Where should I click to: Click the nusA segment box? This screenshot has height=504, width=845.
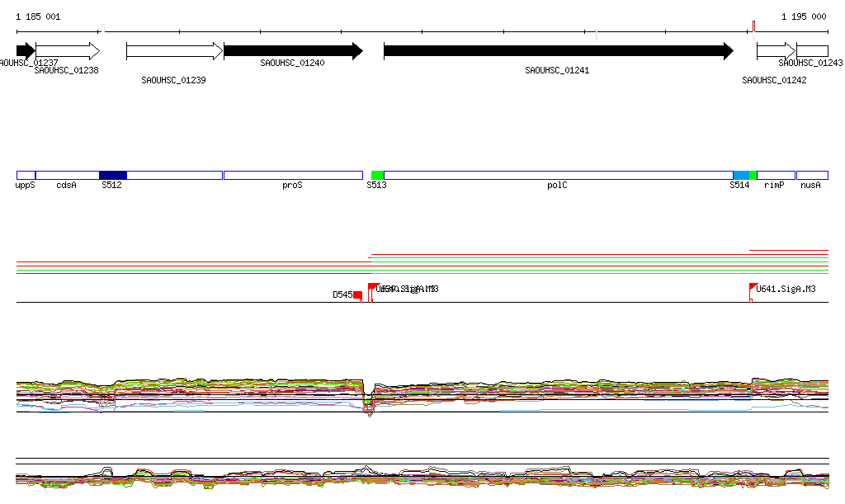[812, 175]
